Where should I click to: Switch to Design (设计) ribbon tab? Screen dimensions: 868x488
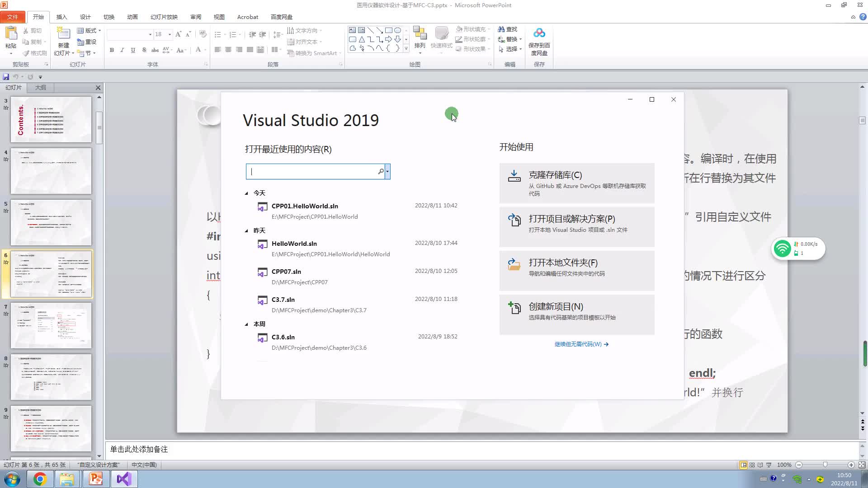[85, 17]
